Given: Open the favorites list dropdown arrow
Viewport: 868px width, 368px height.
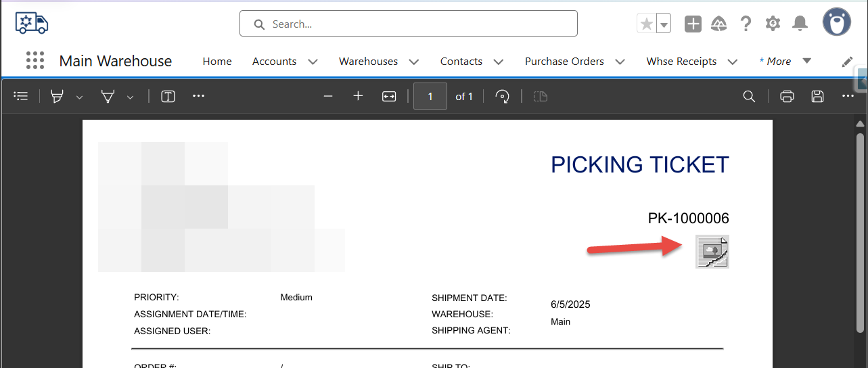Looking at the screenshot, I should (664, 24).
